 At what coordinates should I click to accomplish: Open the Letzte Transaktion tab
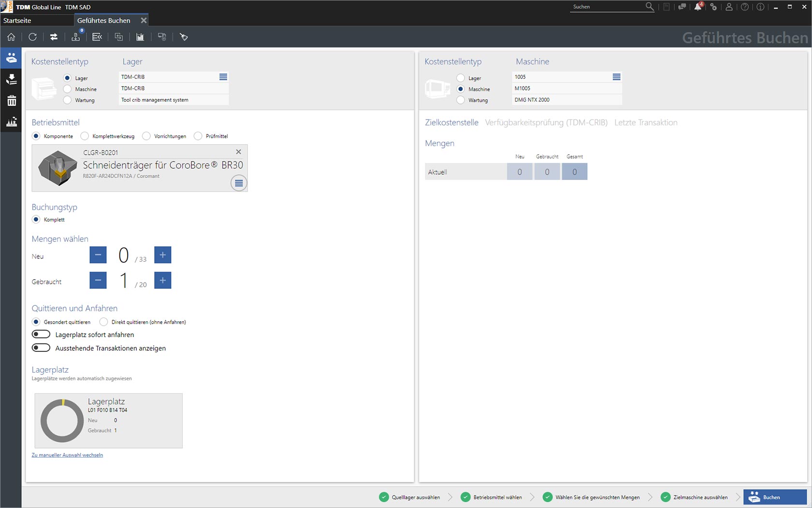click(x=646, y=122)
